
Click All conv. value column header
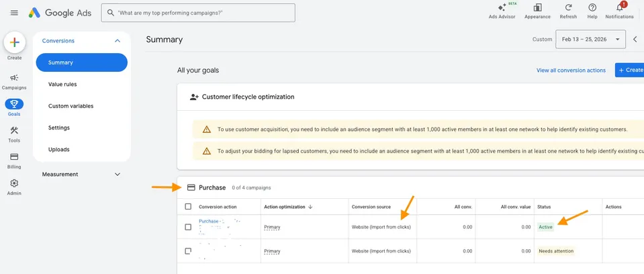tap(516, 207)
